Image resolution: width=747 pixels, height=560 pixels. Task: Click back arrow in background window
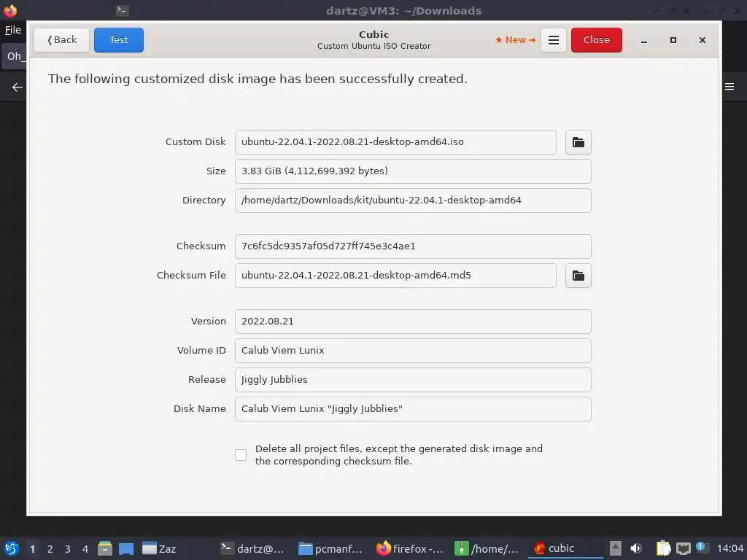click(x=18, y=87)
